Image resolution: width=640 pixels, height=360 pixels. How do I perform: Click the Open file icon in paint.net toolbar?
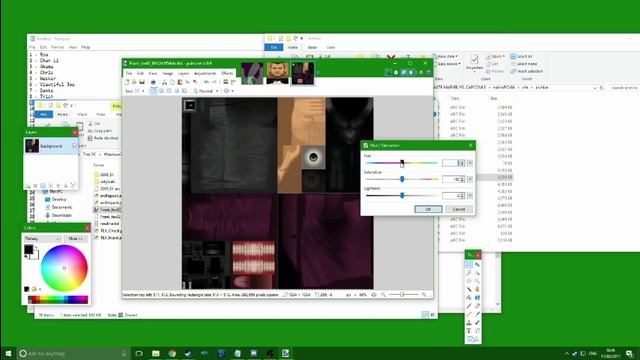(x=134, y=82)
